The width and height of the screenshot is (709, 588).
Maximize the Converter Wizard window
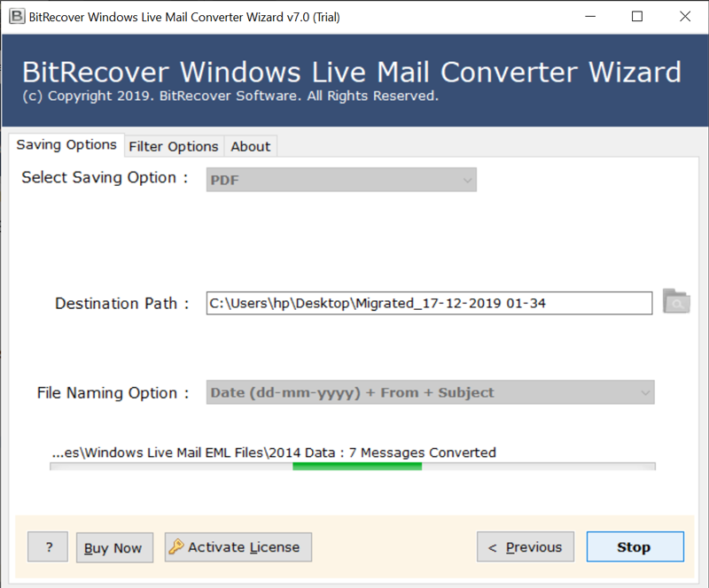[637, 17]
